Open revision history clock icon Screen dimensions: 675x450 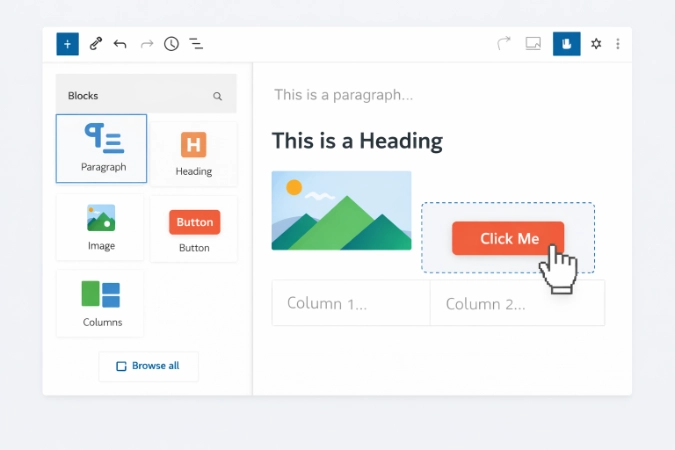[x=171, y=43]
